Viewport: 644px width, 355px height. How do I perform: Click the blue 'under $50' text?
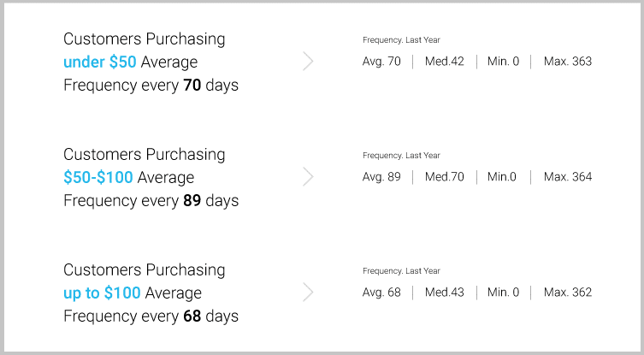pos(99,62)
